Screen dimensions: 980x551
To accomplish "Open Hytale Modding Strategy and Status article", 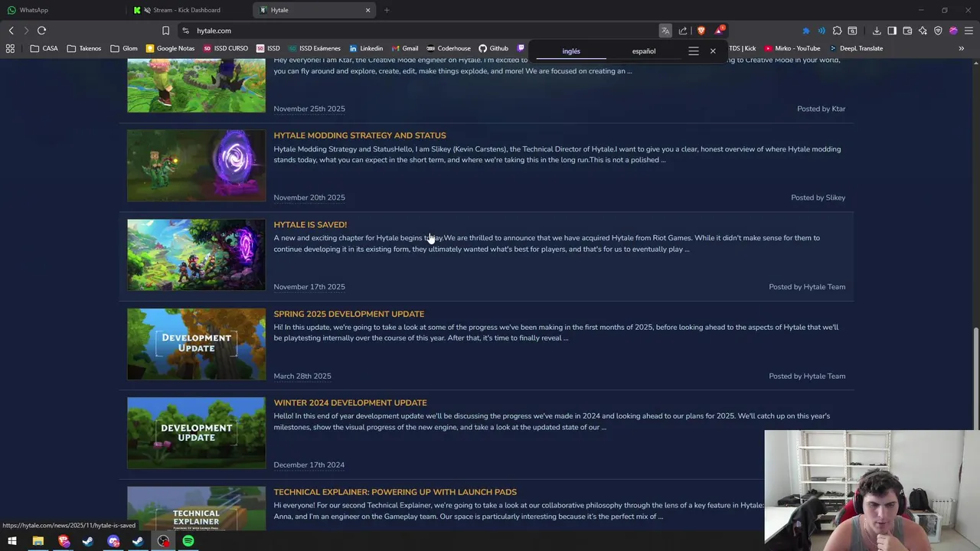I will pyautogui.click(x=360, y=135).
